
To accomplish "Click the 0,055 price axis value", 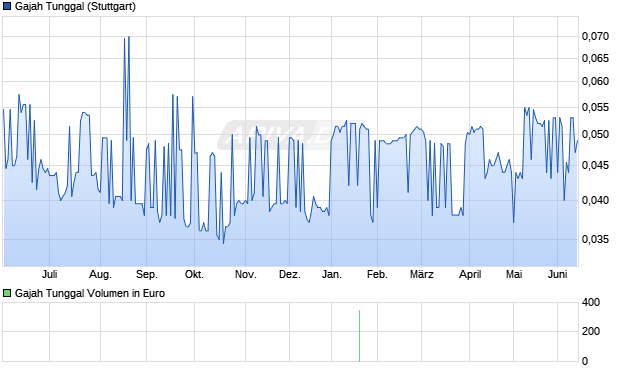I will [595, 107].
